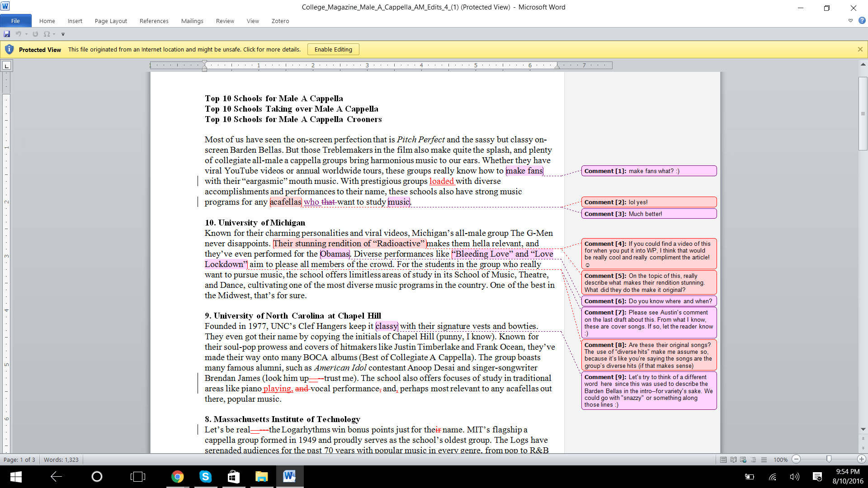The image size is (868, 488).
Task: Click the Comment [9] balloon about 'snazzy'
Action: pyautogui.click(x=649, y=391)
